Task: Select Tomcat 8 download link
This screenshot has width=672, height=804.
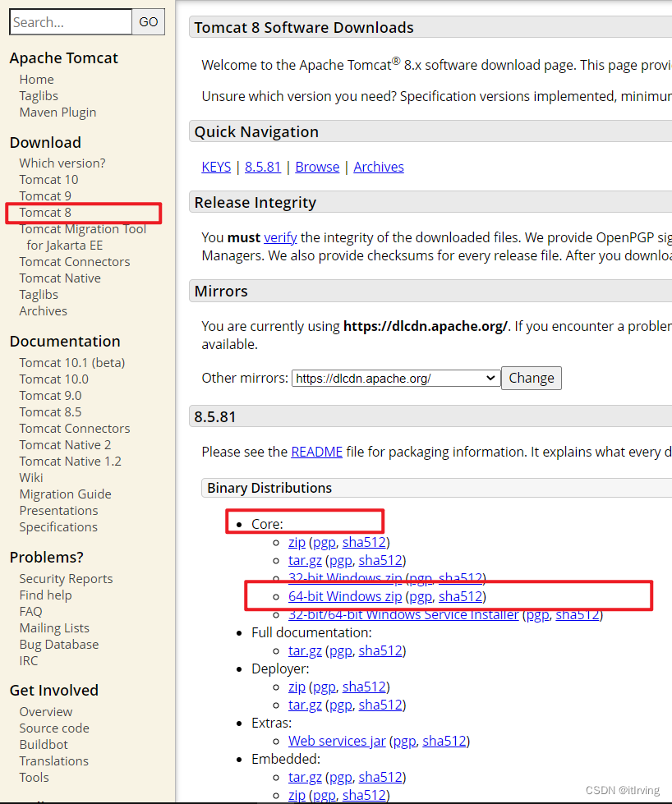Action: point(45,212)
